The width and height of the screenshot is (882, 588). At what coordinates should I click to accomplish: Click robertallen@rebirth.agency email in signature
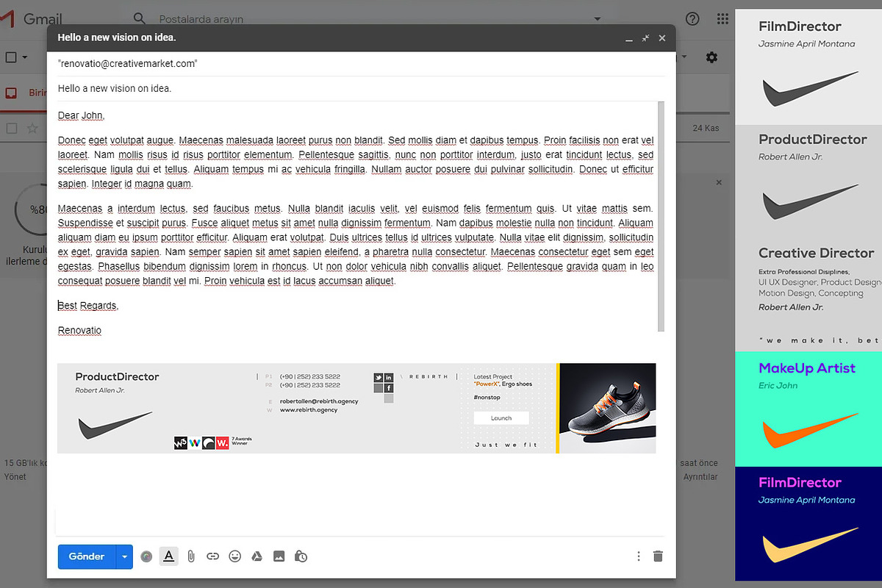pos(319,401)
